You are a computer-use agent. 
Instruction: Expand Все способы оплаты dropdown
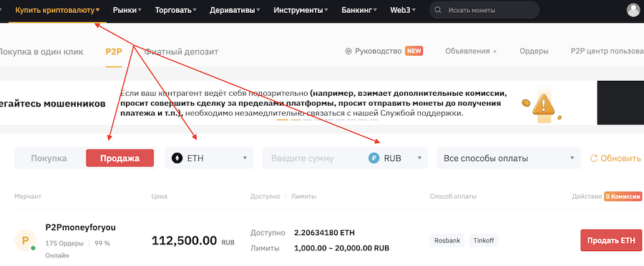(509, 158)
